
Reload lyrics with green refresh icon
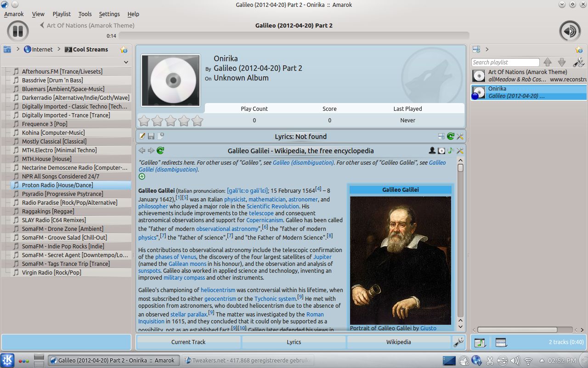click(451, 136)
